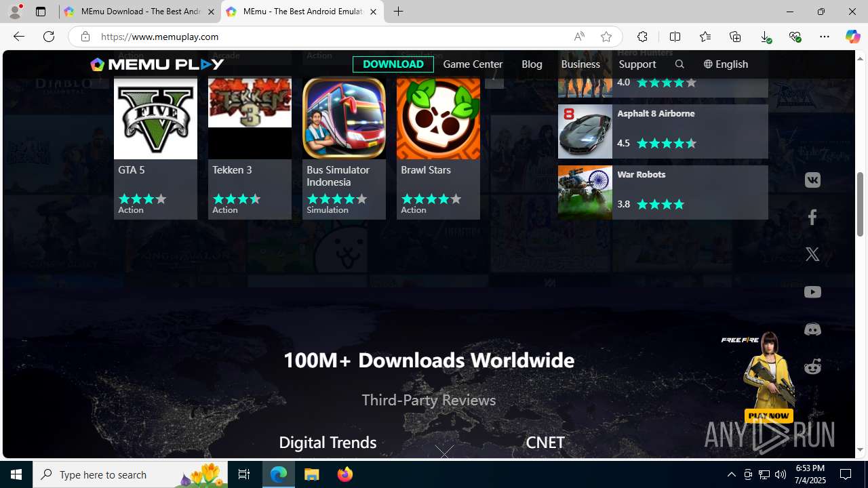Viewport: 868px width, 488px height.
Task: View site information lock icon
Action: point(85,37)
